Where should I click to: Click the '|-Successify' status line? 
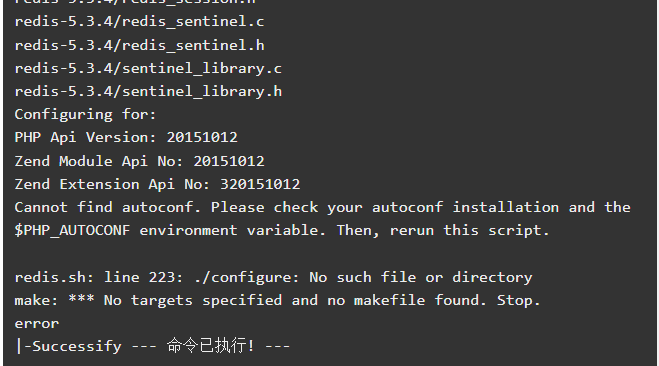[152, 346]
